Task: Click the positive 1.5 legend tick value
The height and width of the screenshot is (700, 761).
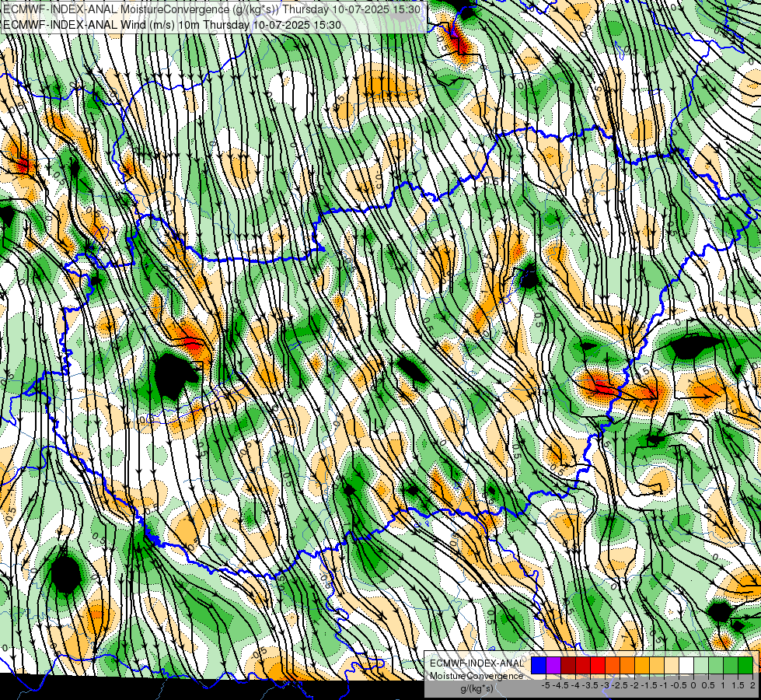Action: pyautogui.click(x=738, y=685)
